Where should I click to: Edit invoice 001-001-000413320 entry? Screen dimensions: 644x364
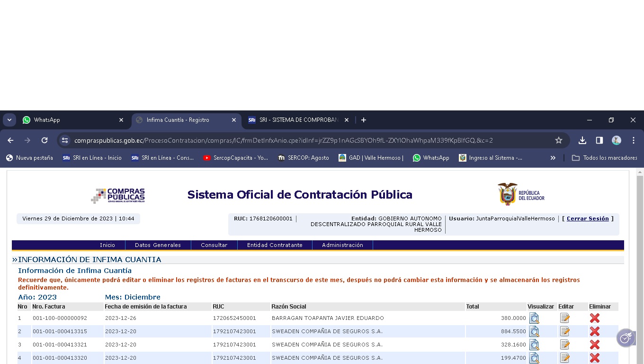(x=564, y=358)
